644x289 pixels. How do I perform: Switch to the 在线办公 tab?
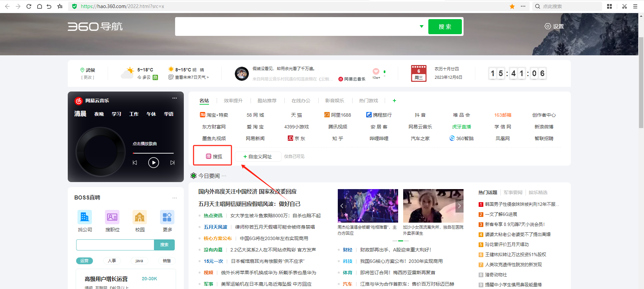click(x=301, y=101)
